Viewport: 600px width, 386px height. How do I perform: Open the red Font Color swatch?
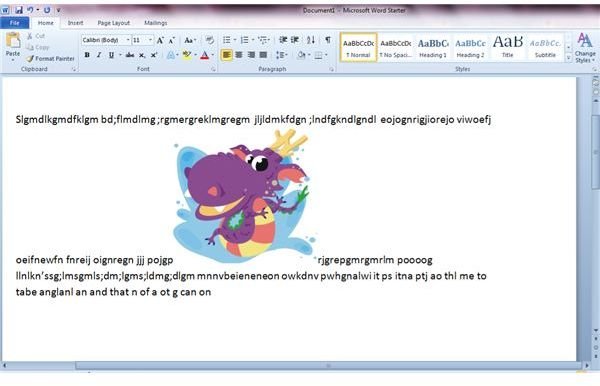pos(205,55)
